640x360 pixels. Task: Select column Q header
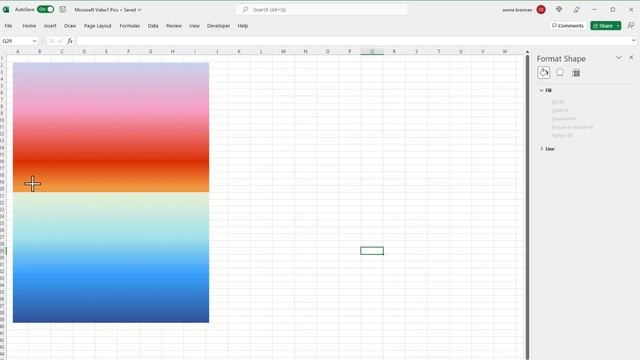(372, 51)
